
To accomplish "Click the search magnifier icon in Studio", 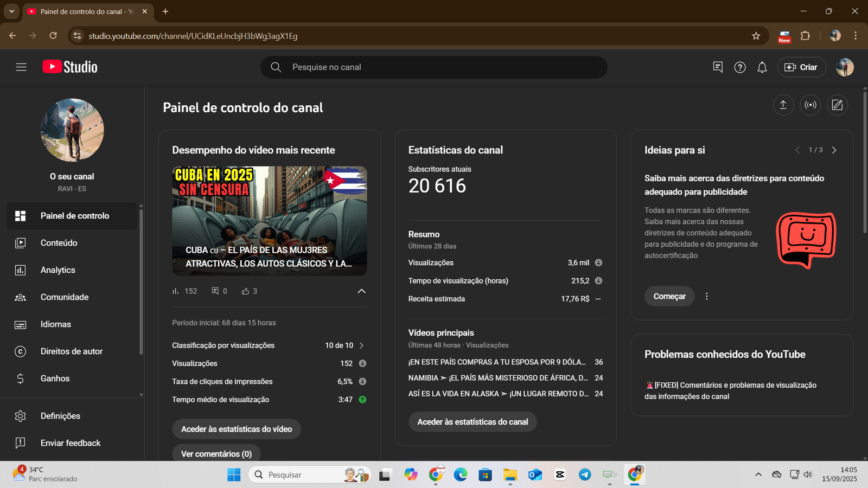I will point(276,67).
